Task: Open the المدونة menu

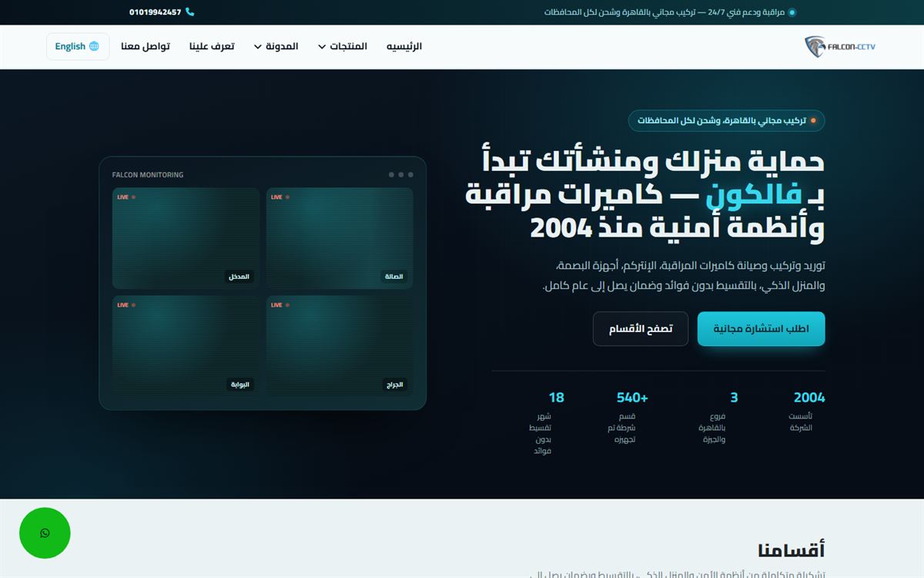Action: click(276, 46)
